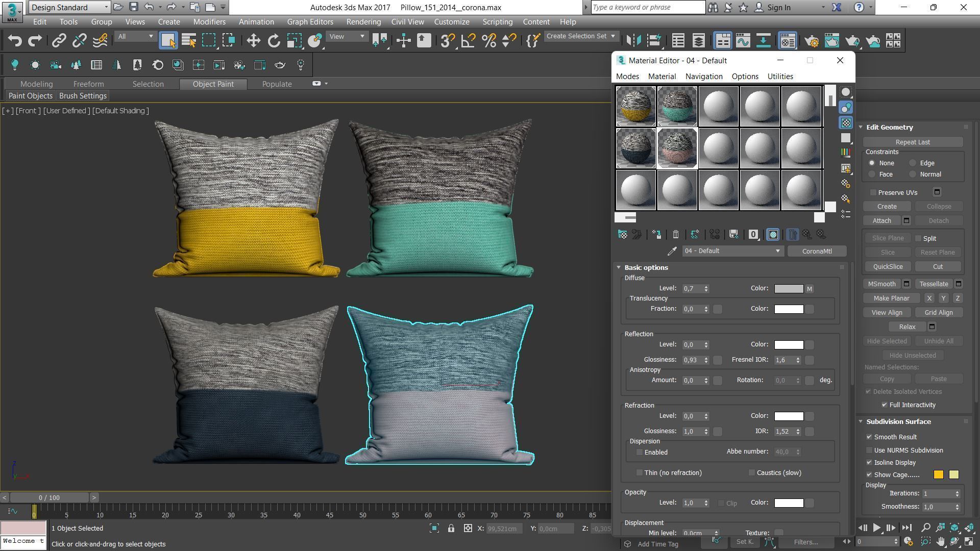
Task: Click the Make Planar button
Action: click(891, 298)
